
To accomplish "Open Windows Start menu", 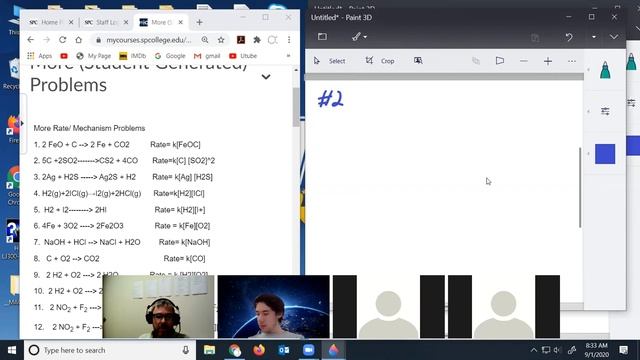I will [12, 350].
